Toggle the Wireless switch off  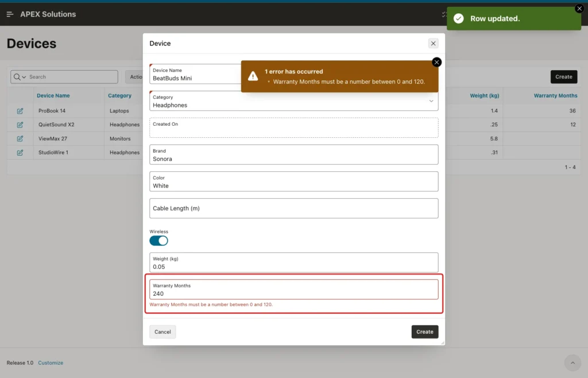click(158, 241)
